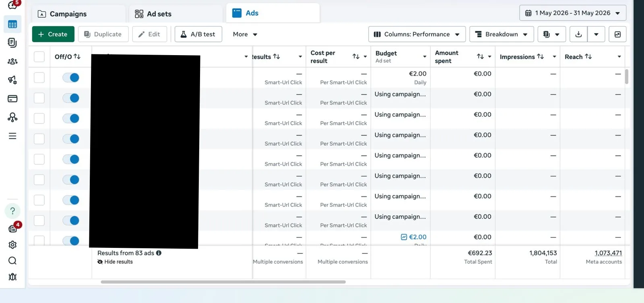The image size is (644, 303).
Task: Open the charts view icon button
Action: point(617,34)
